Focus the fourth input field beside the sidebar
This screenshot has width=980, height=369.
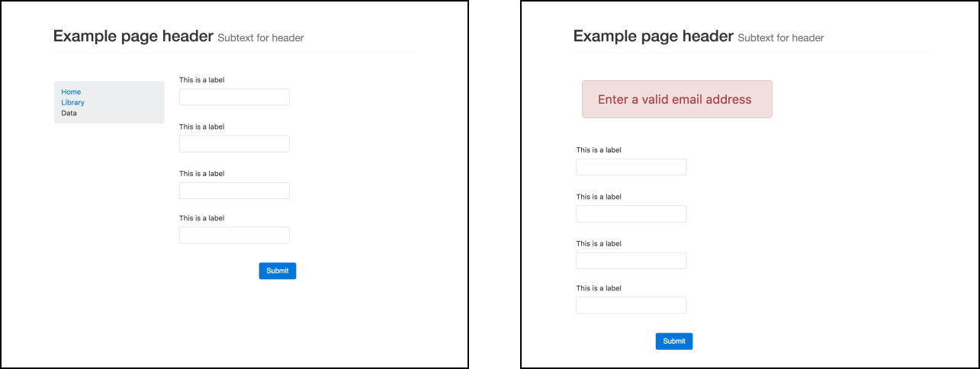click(234, 235)
